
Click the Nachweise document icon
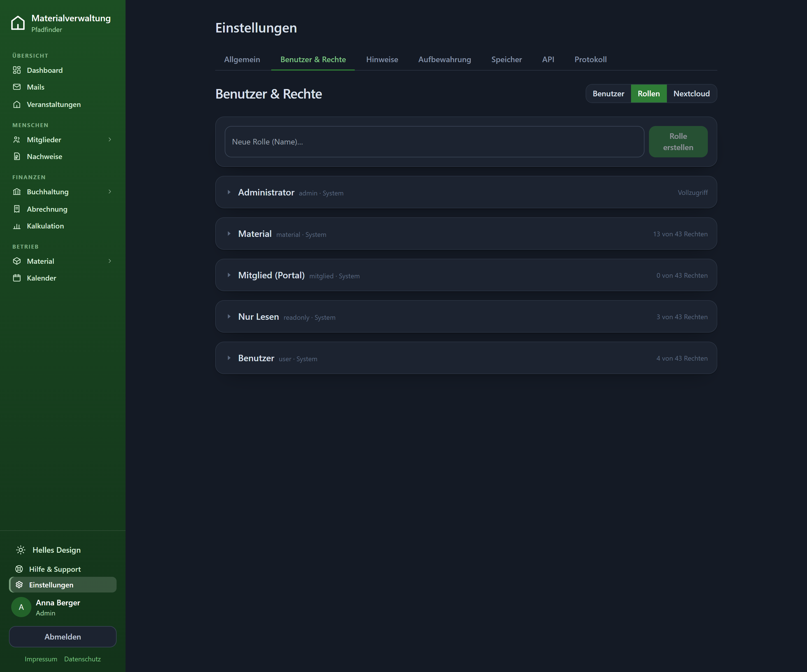[x=17, y=157]
